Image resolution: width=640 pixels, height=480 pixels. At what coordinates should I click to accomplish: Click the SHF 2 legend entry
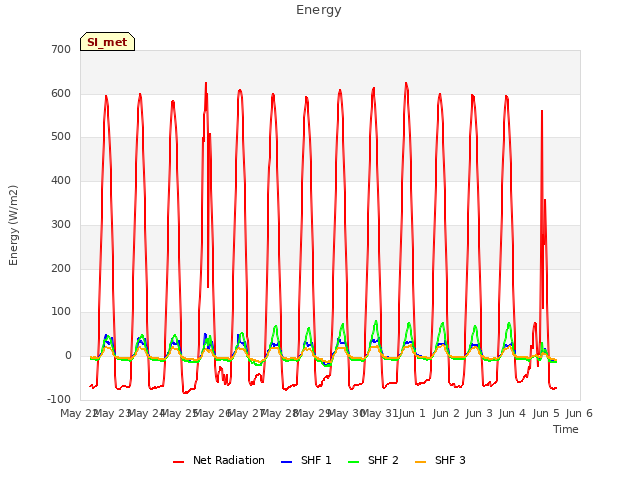point(373,460)
